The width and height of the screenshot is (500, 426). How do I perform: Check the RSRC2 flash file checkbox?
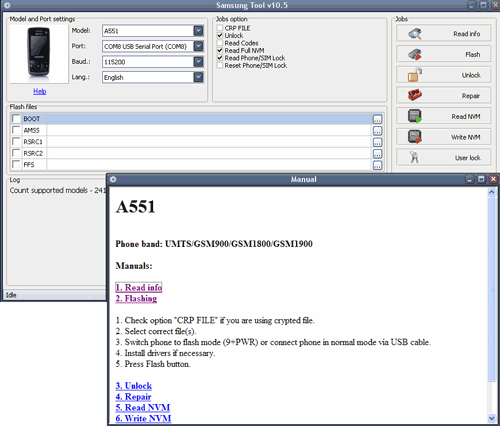(16, 153)
